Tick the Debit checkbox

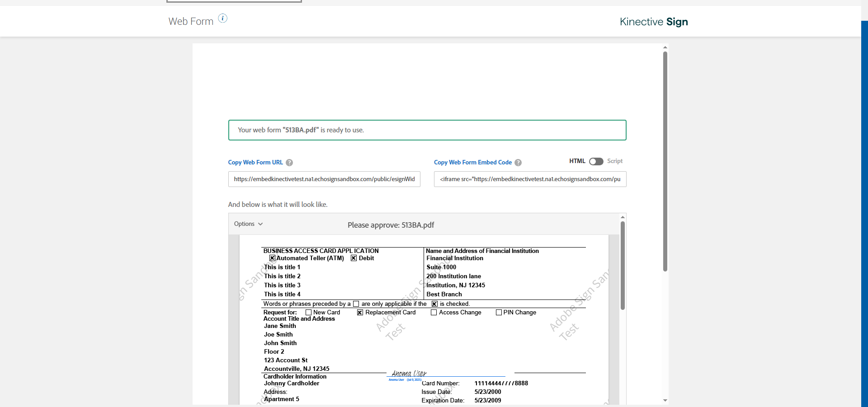point(354,258)
